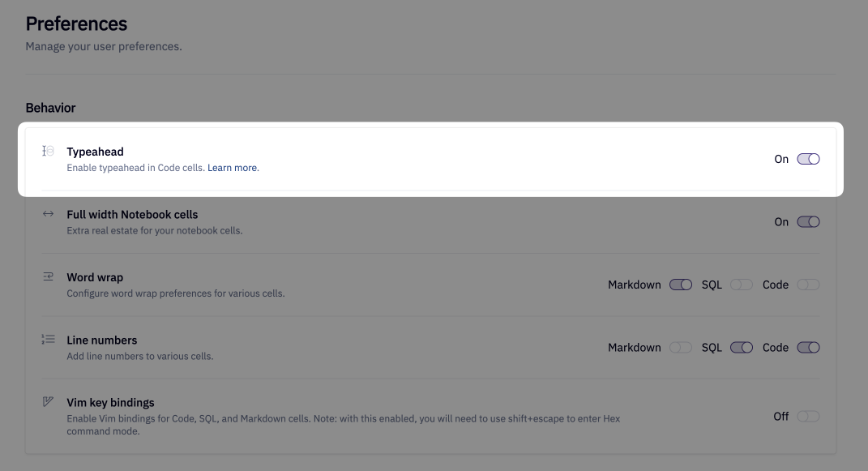Disable Full width Notebook cells
Screen dimensions: 868x471
(808, 221)
